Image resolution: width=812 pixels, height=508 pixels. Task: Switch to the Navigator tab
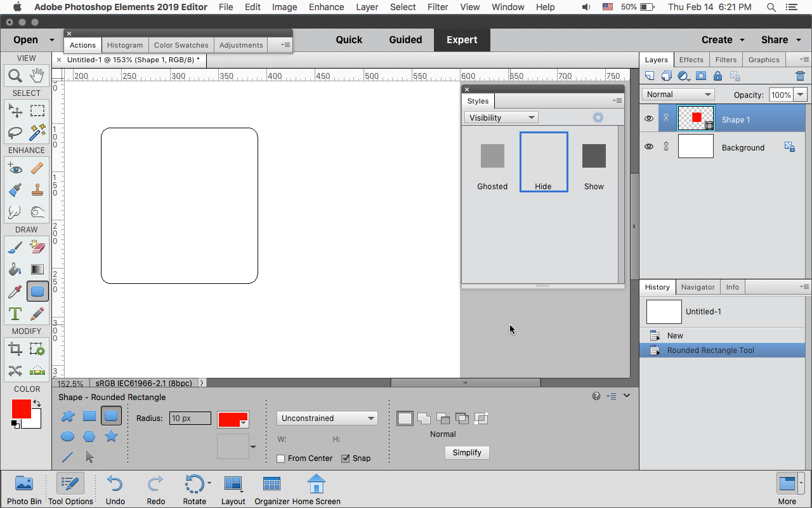[x=698, y=287]
